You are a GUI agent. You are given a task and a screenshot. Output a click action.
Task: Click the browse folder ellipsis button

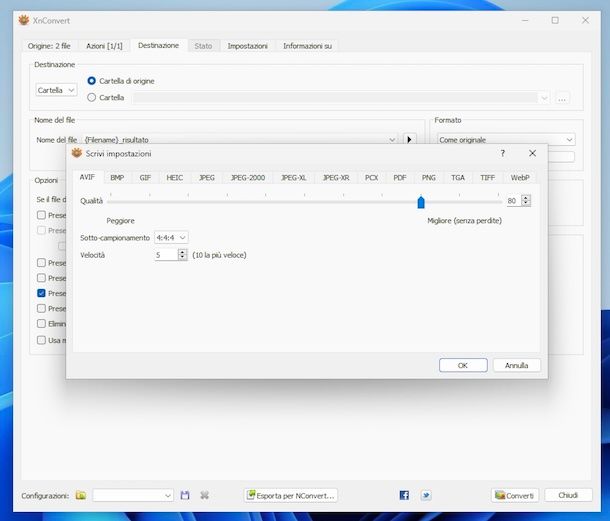pyautogui.click(x=561, y=98)
